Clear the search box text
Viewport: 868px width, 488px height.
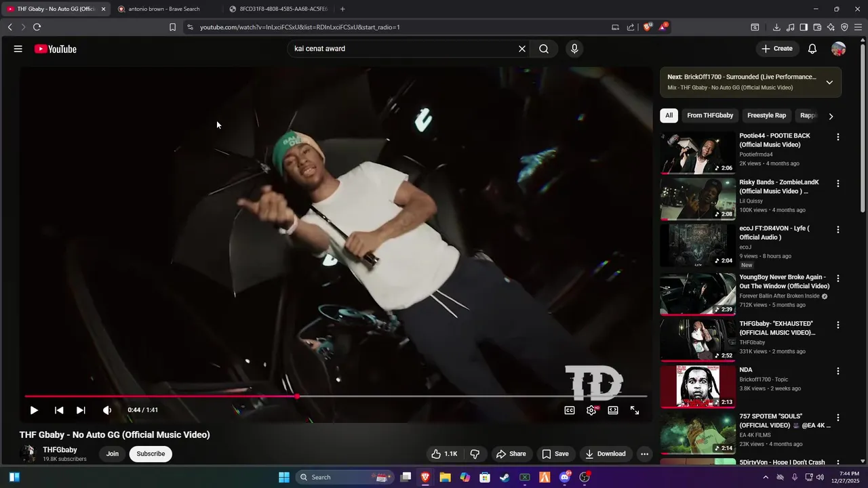coord(522,49)
